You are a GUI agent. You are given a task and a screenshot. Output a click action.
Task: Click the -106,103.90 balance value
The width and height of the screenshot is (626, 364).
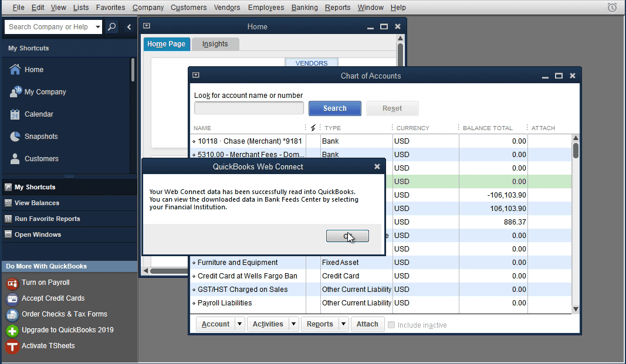coord(507,195)
